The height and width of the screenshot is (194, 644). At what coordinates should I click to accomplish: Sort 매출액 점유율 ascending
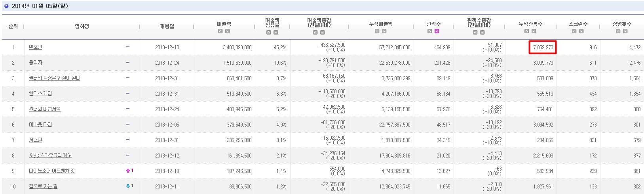[x=269, y=33]
